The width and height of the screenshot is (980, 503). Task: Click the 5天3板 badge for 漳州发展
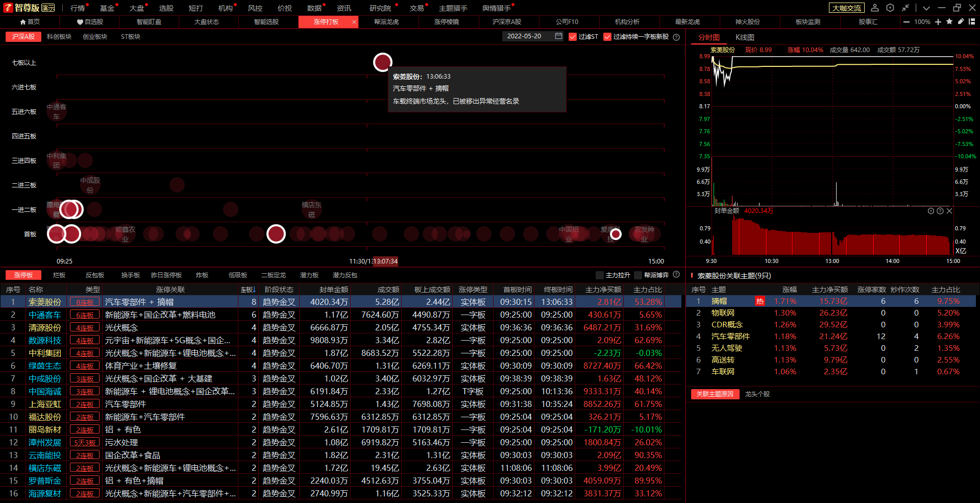click(x=85, y=443)
